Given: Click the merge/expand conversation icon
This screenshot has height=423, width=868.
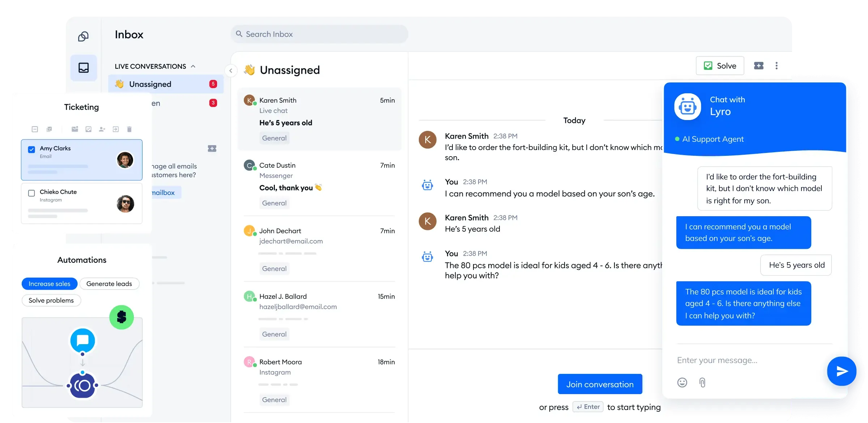Looking at the screenshot, I should tap(758, 66).
